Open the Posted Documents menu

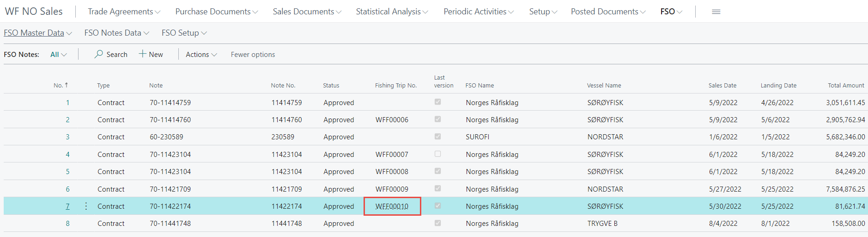(608, 12)
